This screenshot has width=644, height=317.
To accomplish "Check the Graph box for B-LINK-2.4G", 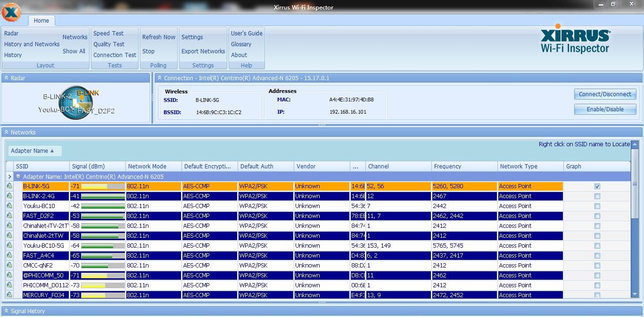I will [x=597, y=196].
